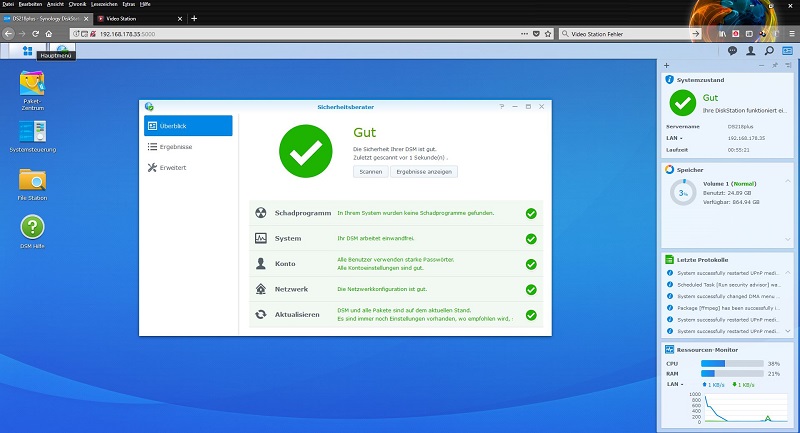
Task: Submit search with the arrow button
Action: point(695,34)
